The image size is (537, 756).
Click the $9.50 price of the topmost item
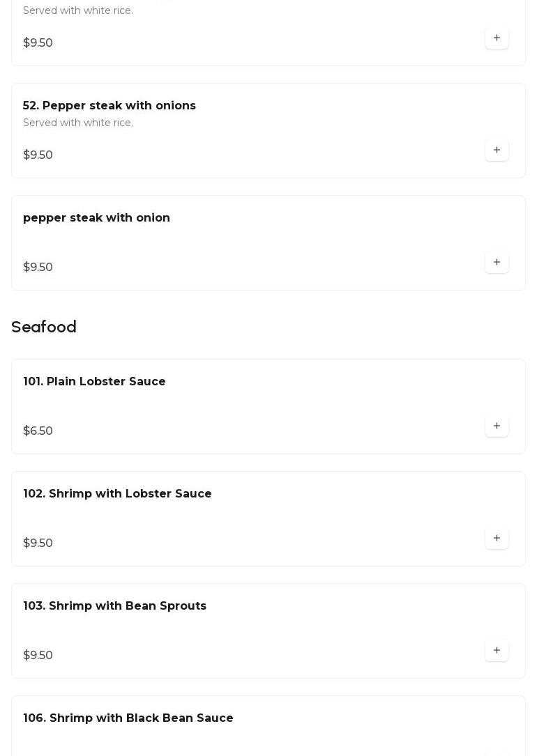pyautogui.click(x=38, y=43)
